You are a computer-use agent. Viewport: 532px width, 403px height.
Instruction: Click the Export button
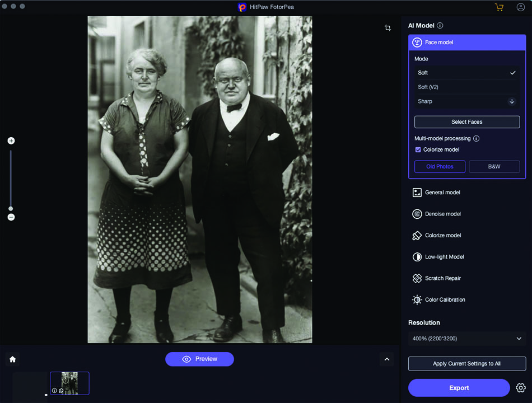click(x=459, y=387)
